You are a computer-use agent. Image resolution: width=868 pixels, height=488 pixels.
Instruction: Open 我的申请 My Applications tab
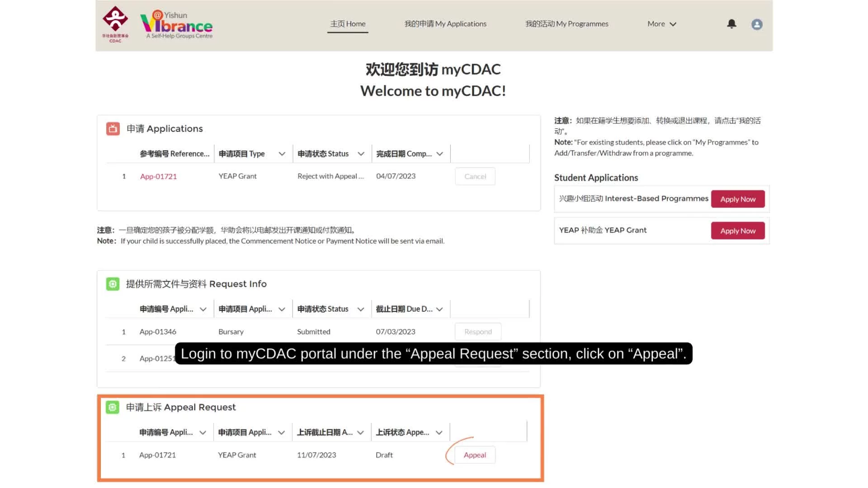[x=445, y=24]
